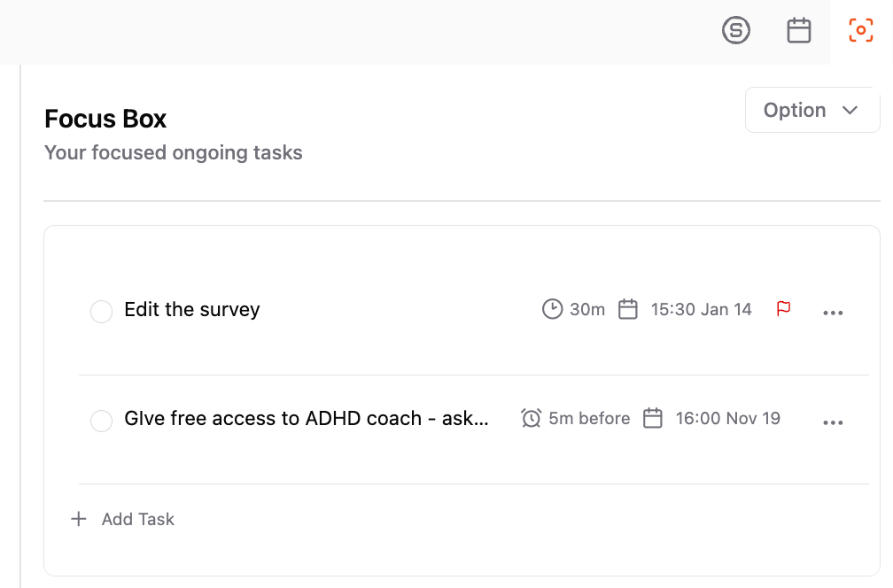Open more options for Edit the survey

pos(833,313)
